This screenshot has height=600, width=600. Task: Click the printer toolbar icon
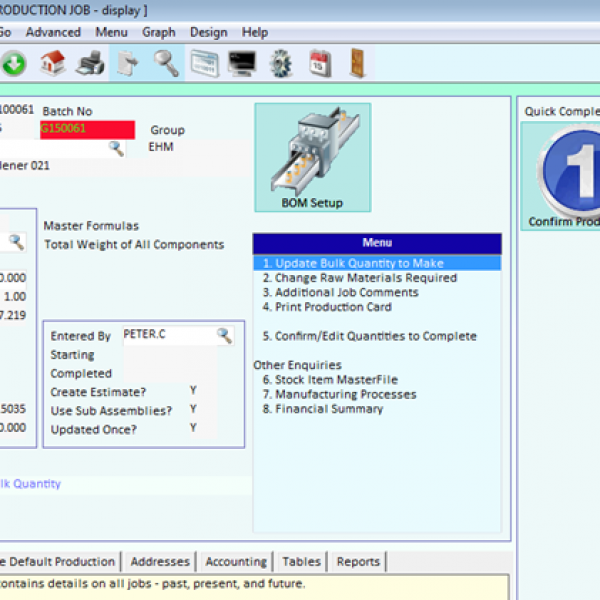90,63
